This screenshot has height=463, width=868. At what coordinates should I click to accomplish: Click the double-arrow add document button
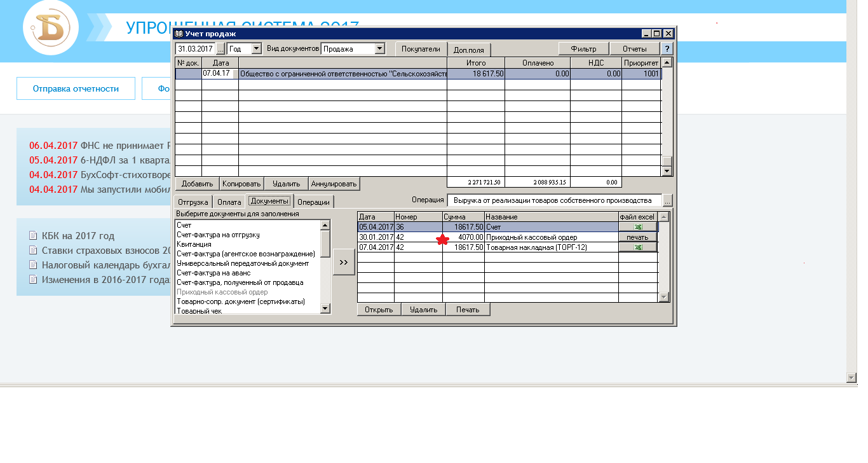pyautogui.click(x=344, y=262)
